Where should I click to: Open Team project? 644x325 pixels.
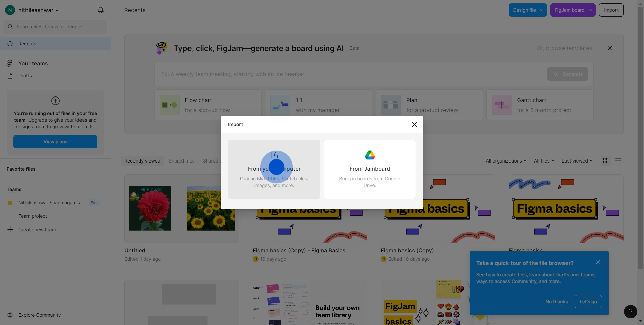33,216
